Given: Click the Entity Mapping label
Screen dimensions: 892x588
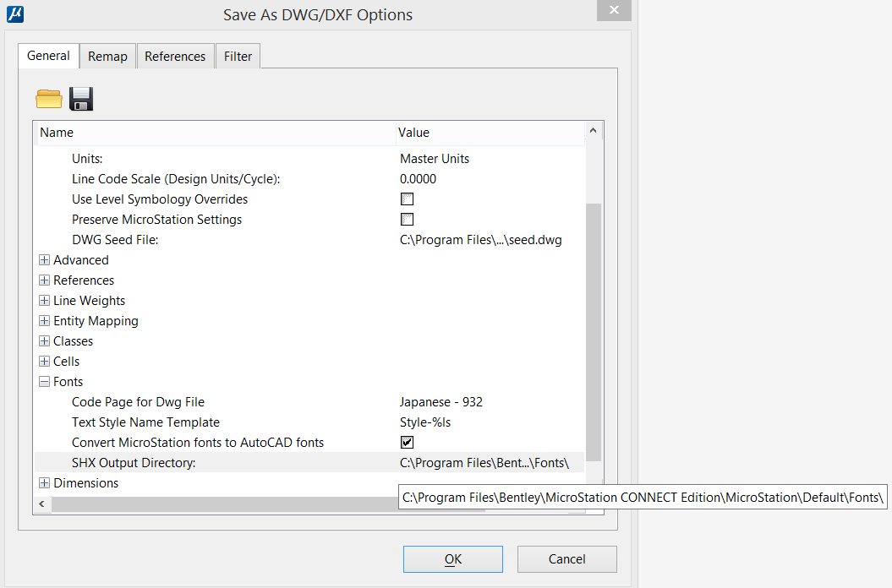Looking at the screenshot, I should click(x=96, y=321).
